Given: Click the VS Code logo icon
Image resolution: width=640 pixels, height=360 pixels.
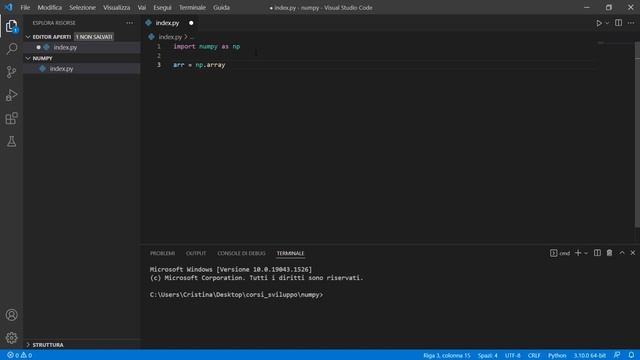Looking at the screenshot, I should point(9,7).
